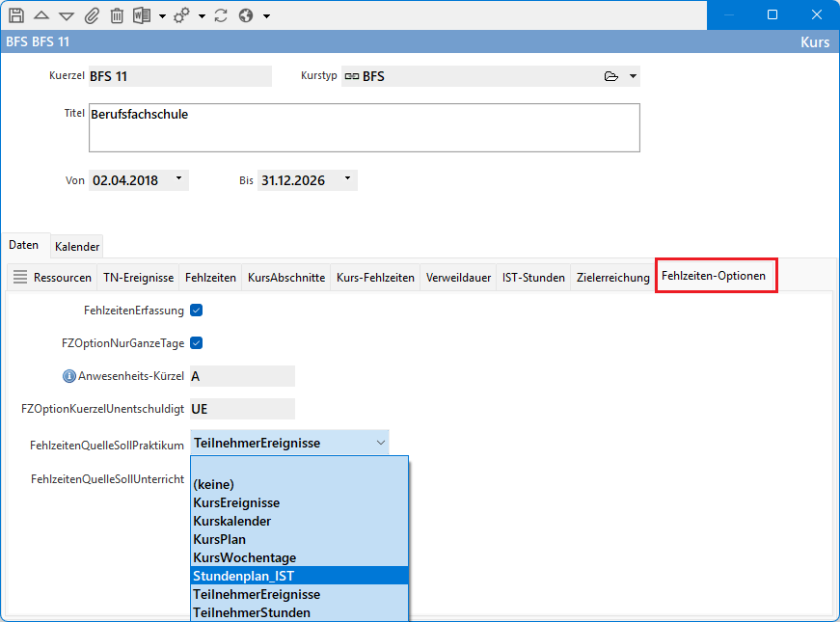Switch to the Kalender tab

point(77,247)
